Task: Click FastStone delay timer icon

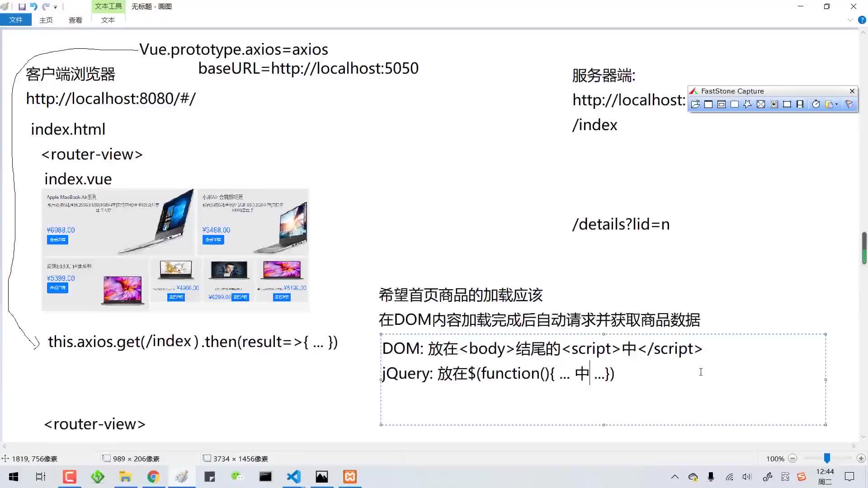Action: (816, 104)
